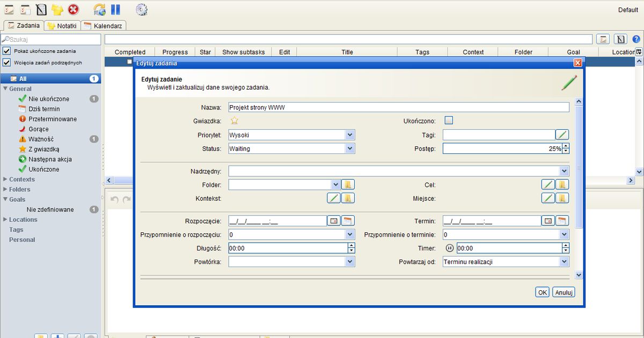
Task: Click the pencil icon next to Cel
Action: (547, 184)
